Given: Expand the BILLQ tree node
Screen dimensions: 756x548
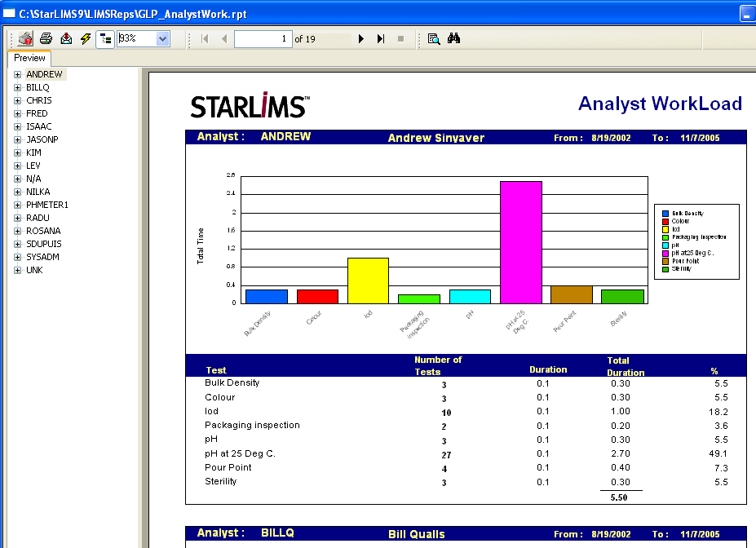Looking at the screenshot, I should point(17,88).
